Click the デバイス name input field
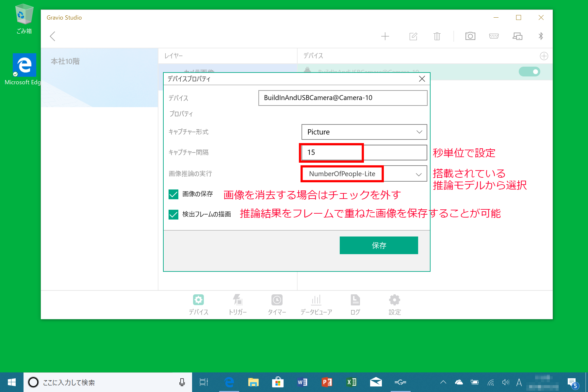 point(343,98)
